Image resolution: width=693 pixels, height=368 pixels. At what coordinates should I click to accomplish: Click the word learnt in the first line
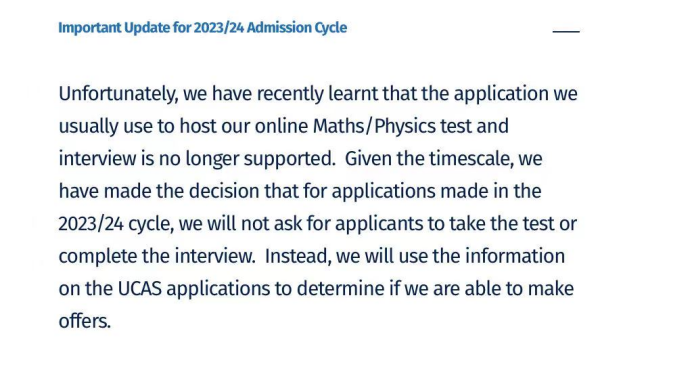353,94
